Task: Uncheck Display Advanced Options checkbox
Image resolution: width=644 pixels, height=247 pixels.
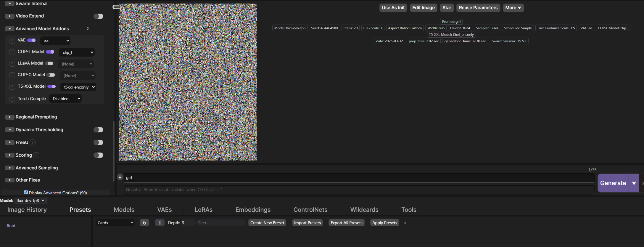Action: 26,193
